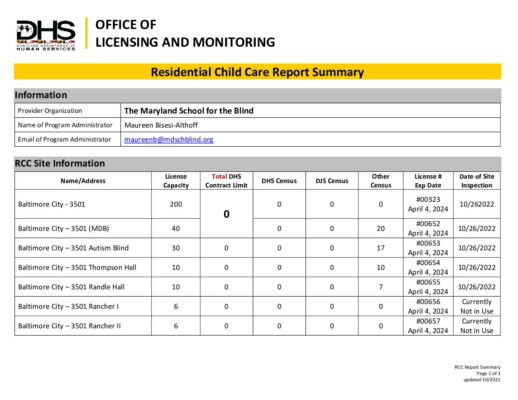Open the maureenb@mdschblind.org email link
The image size is (518, 400).
[169, 139]
